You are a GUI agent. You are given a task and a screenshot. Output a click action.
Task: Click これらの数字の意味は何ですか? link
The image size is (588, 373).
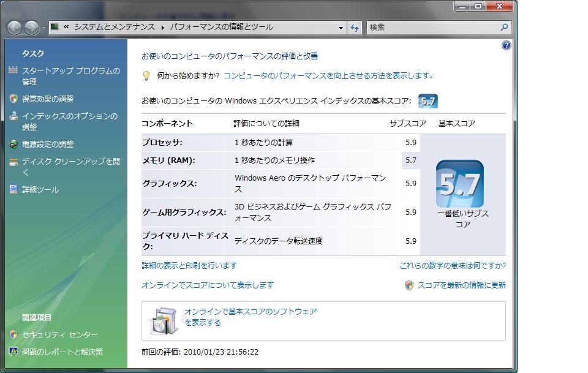(452, 266)
